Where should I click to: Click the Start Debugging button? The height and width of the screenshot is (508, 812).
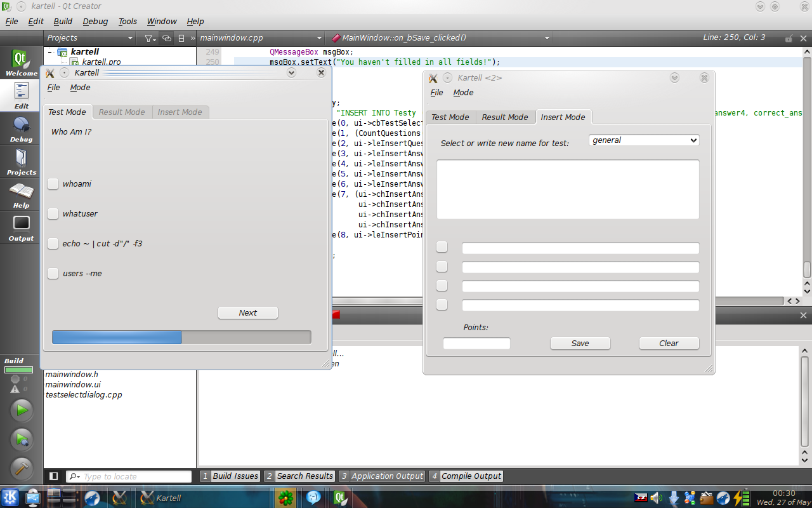click(22, 439)
